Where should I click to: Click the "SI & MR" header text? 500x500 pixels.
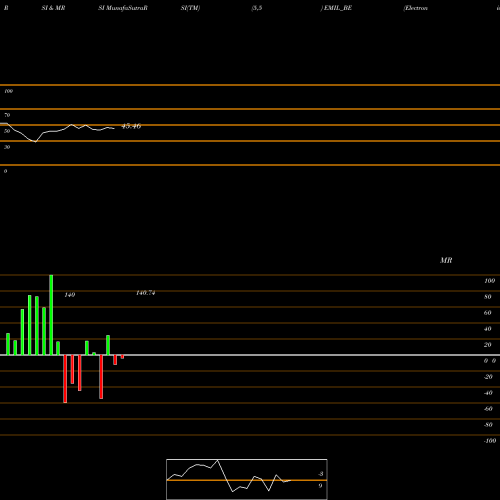(x=53, y=8)
